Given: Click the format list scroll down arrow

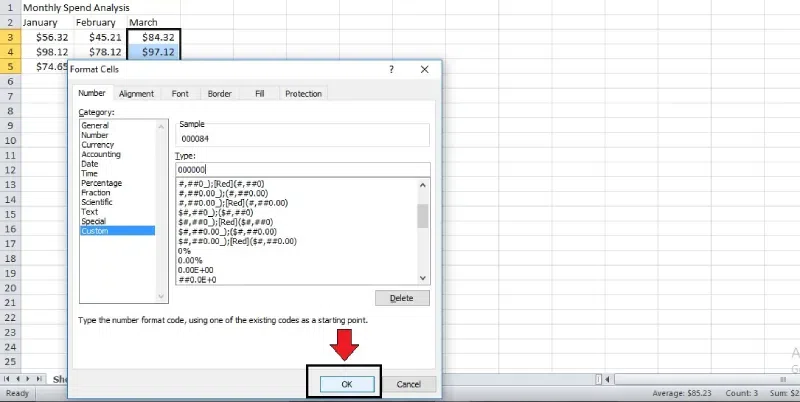Looking at the screenshot, I should click(422, 278).
